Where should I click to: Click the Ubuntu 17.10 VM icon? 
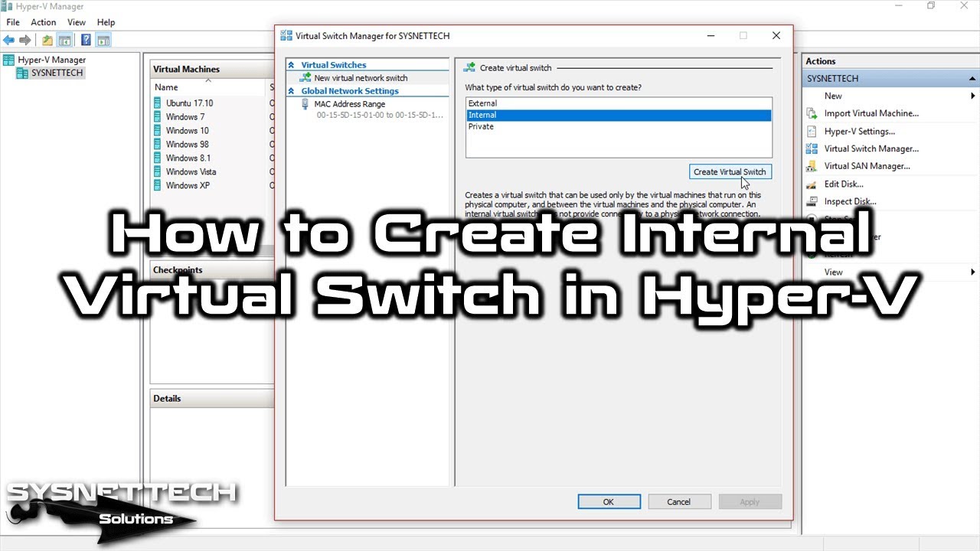pyautogui.click(x=158, y=103)
